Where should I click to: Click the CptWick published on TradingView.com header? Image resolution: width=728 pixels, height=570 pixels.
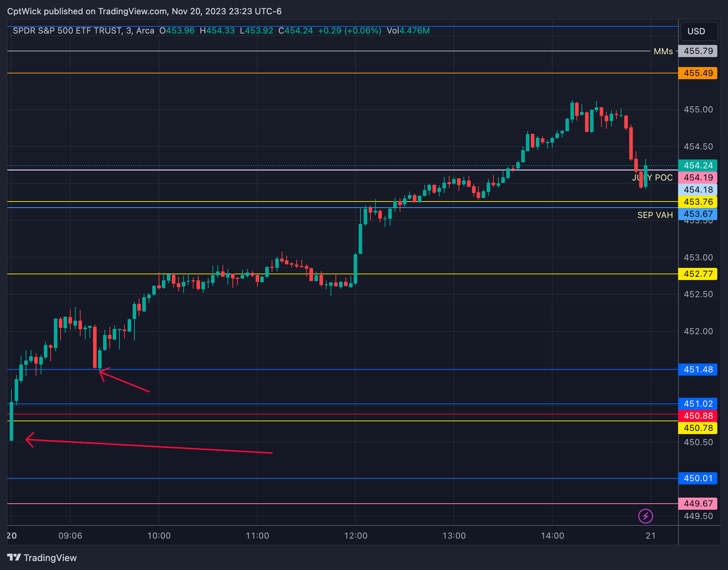144,11
